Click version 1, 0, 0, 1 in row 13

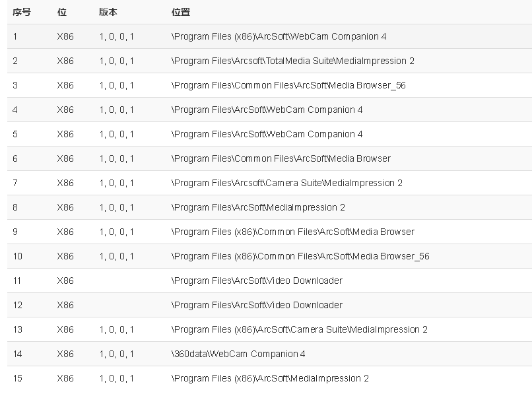point(117,329)
